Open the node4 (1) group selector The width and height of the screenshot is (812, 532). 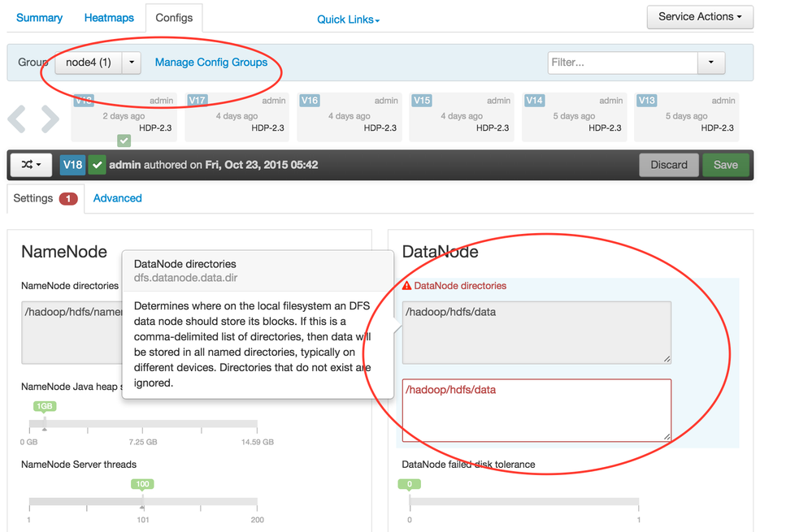click(x=89, y=62)
